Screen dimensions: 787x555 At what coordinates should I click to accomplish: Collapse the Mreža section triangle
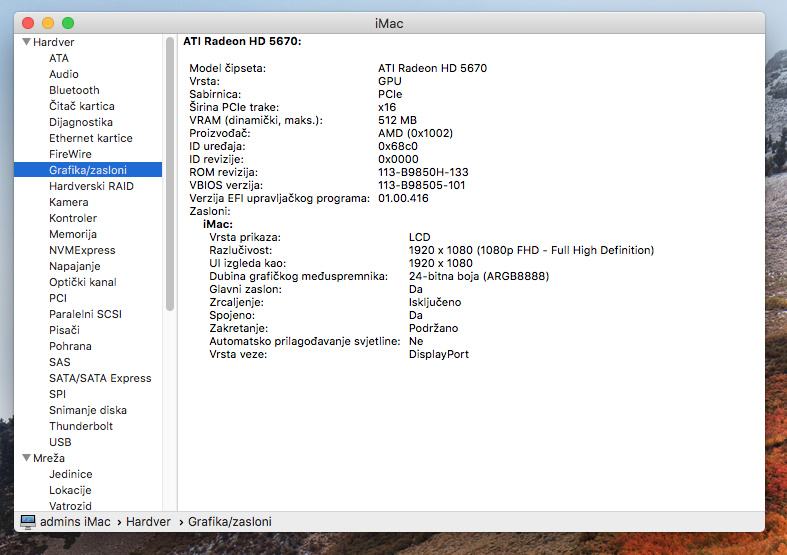coord(26,458)
